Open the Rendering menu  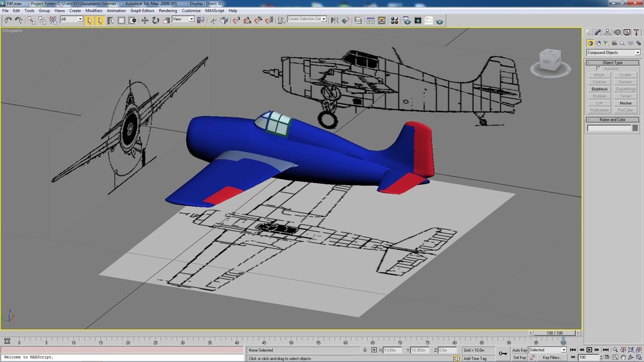(x=167, y=11)
